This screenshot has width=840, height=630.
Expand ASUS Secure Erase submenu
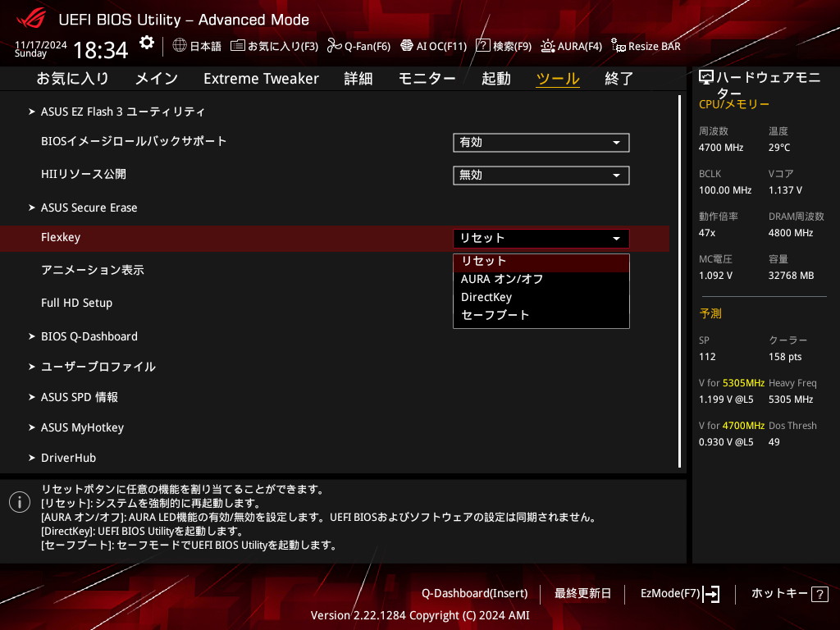(89, 208)
